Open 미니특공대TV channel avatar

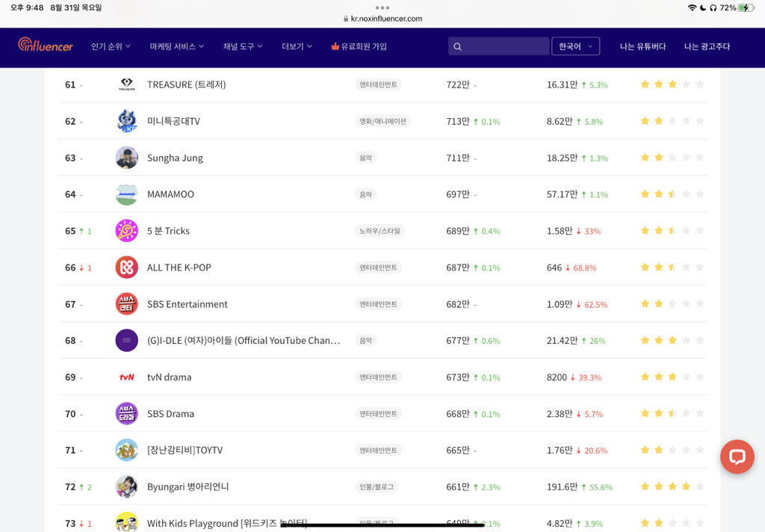(126, 121)
